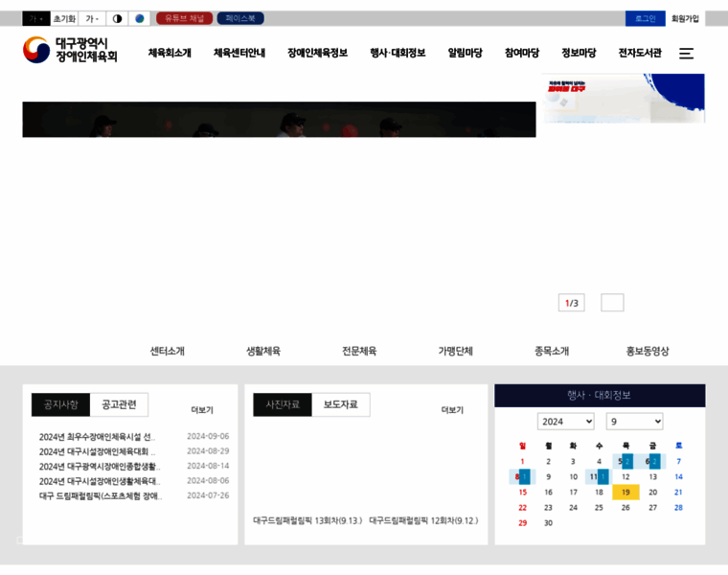Click the font size increase button 가+
Screen dimensions: 728x575
coord(36,18)
